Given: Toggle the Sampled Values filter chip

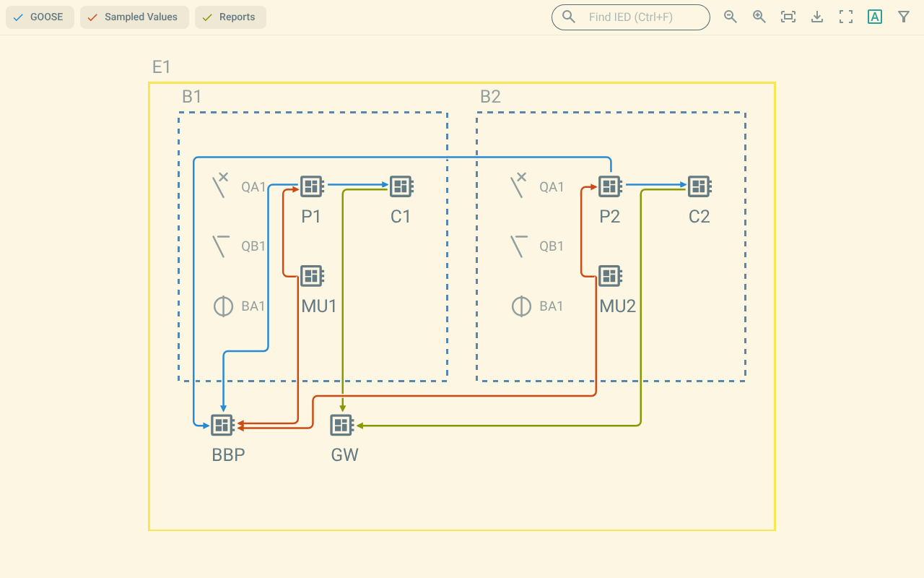Looking at the screenshot, I should pyautogui.click(x=134, y=17).
